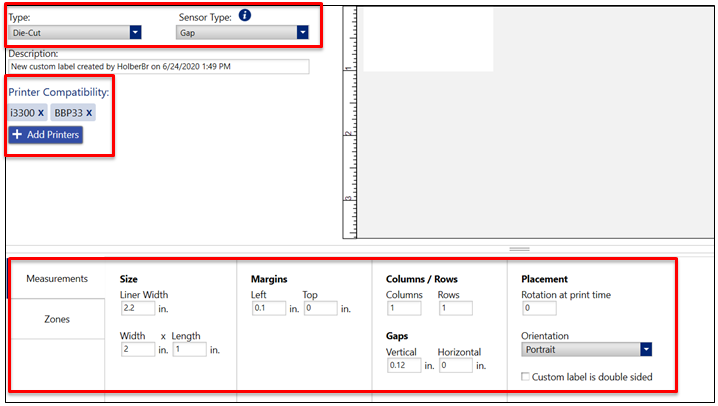Screen dimensions: 718x406
Task: Click the white label preview rectangle
Action: 428,39
